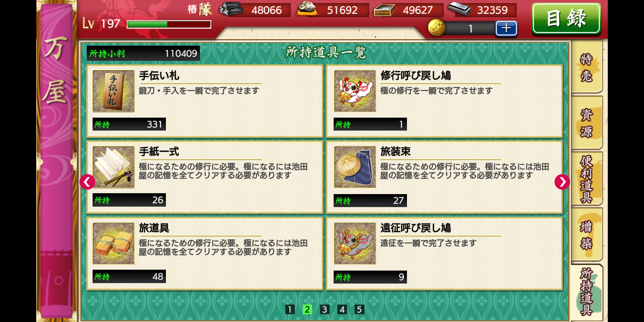Open the 便利道具 convenient tools tab
The width and height of the screenshot is (644, 322).
click(x=587, y=178)
